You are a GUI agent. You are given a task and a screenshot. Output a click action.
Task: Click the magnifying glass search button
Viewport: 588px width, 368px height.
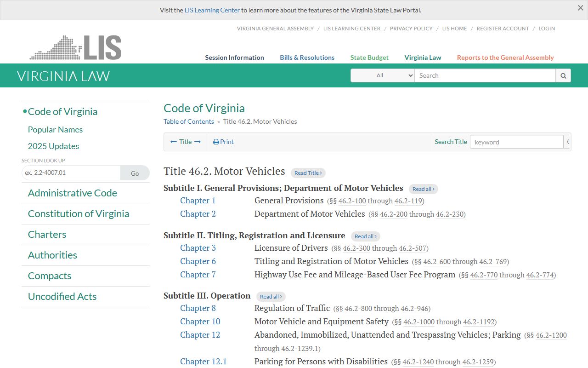563,75
